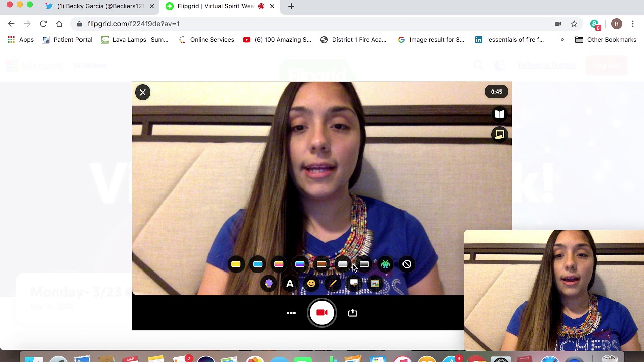Open the 100 Amazing YouTube bookmark
644x362 pixels.
[277, 40]
